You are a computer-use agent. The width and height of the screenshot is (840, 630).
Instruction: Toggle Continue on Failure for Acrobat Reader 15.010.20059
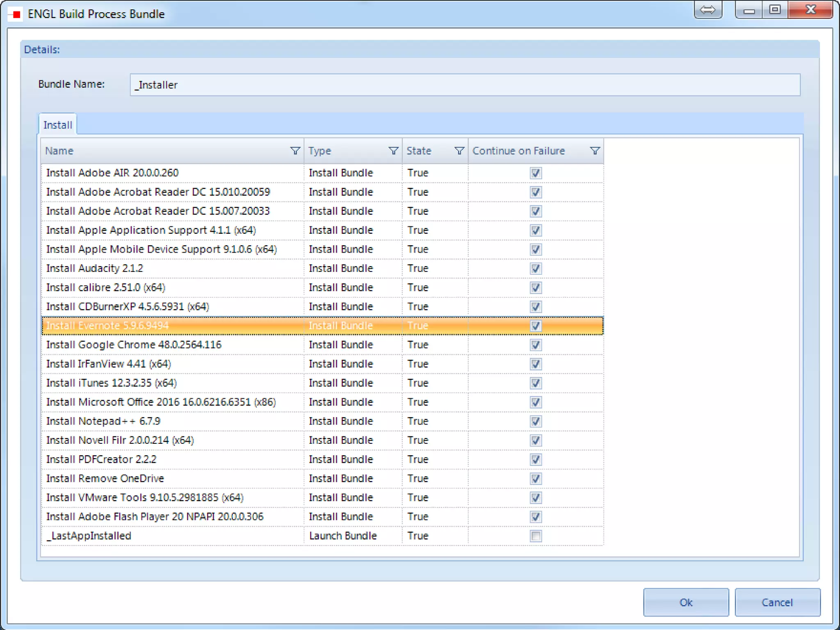(536, 192)
